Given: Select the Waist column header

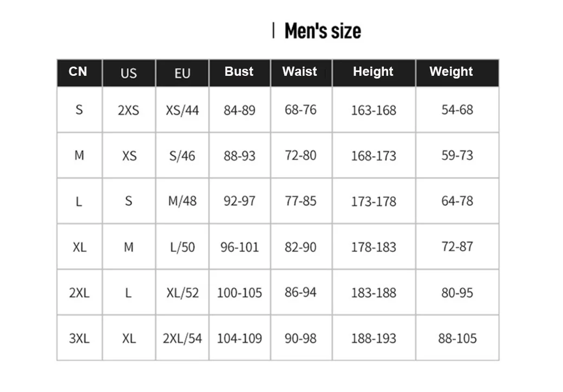Looking at the screenshot, I should click(299, 72).
